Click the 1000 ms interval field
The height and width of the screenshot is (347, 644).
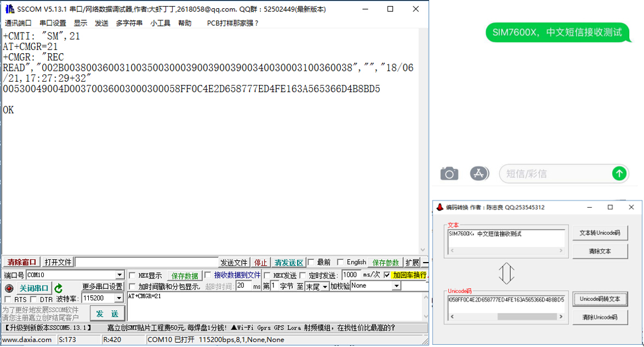pyautogui.click(x=350, y=275)
